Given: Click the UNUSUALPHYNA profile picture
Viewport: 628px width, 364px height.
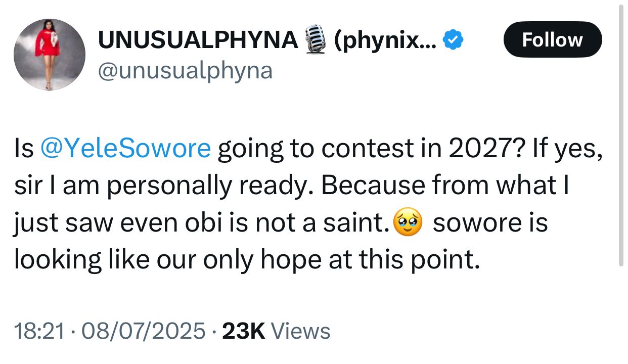Looking at the screenshot, I should (50, 55).
